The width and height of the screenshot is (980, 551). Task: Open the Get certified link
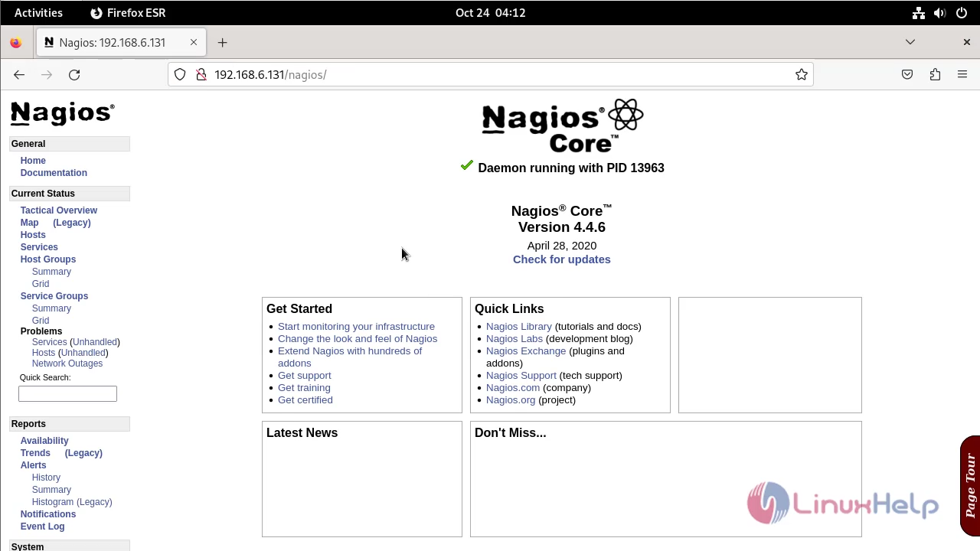(x=305, y=400)
